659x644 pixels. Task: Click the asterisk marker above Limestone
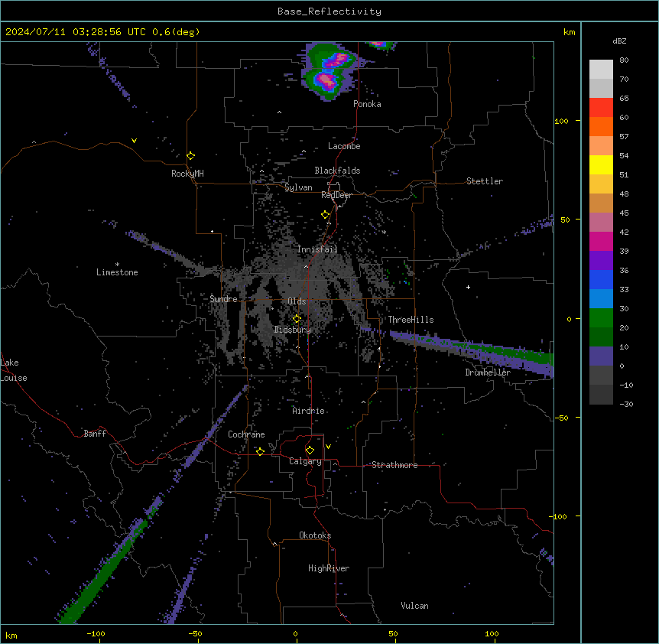(x=117, y=264)
